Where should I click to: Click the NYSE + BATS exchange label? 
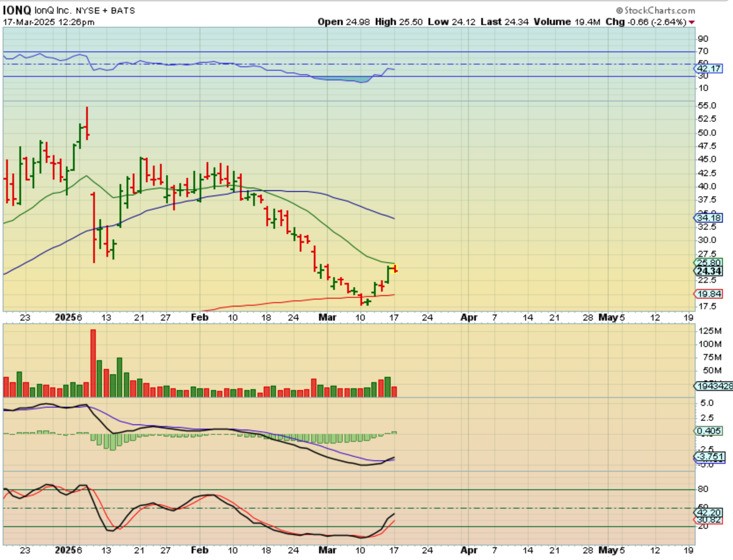(105, 10)
